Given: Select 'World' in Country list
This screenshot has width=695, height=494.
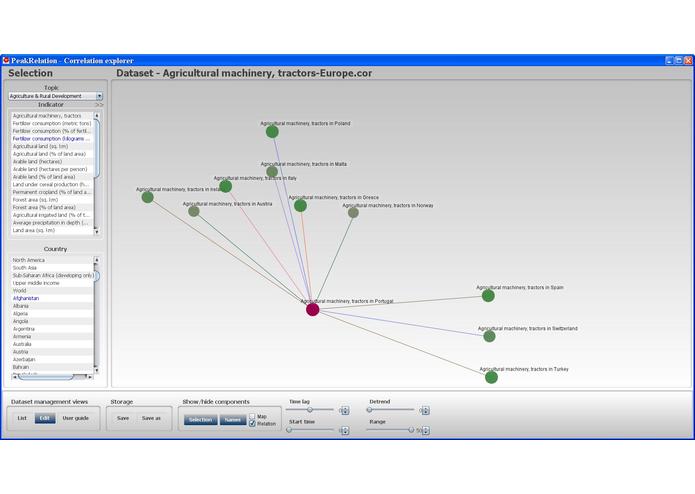Looking at the screenshot, I should [52, 291].
